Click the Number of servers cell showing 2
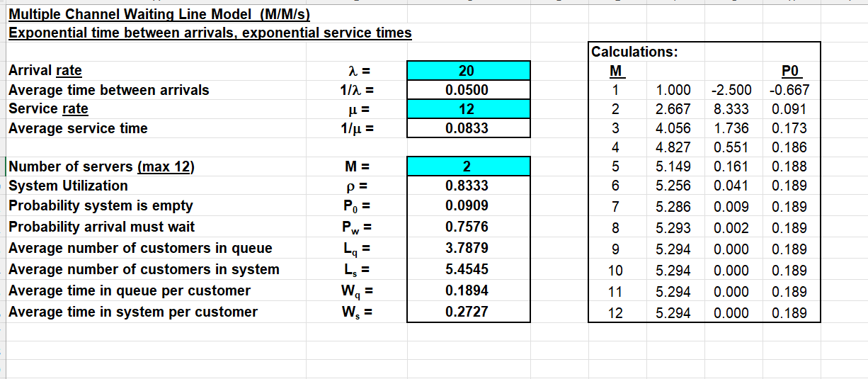 click(x=468, y=166)
